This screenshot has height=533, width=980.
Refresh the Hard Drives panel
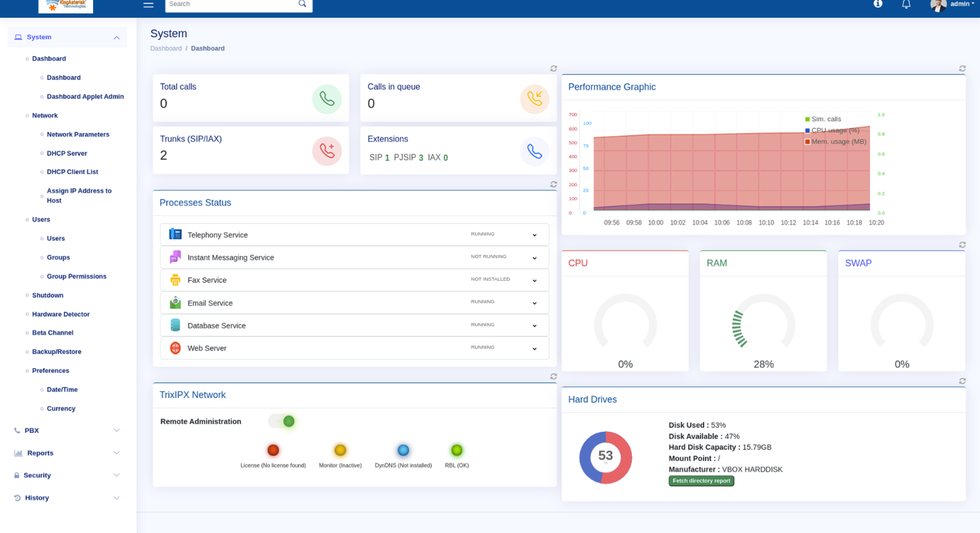962,381
